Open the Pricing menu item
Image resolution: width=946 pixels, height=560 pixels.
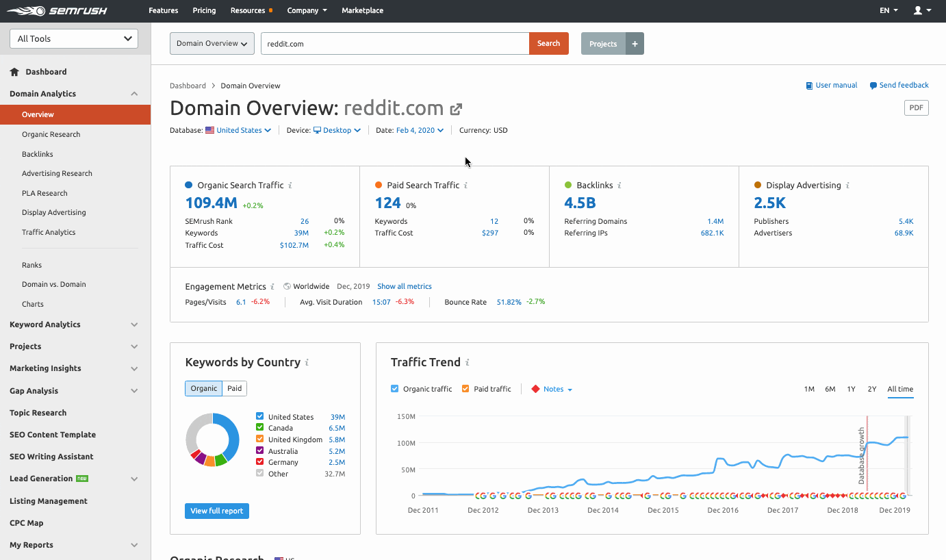point(204,10)
